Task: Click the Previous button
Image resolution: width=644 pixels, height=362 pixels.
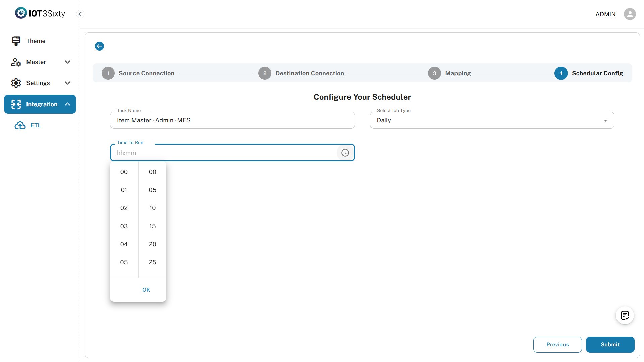Action: 557,345
